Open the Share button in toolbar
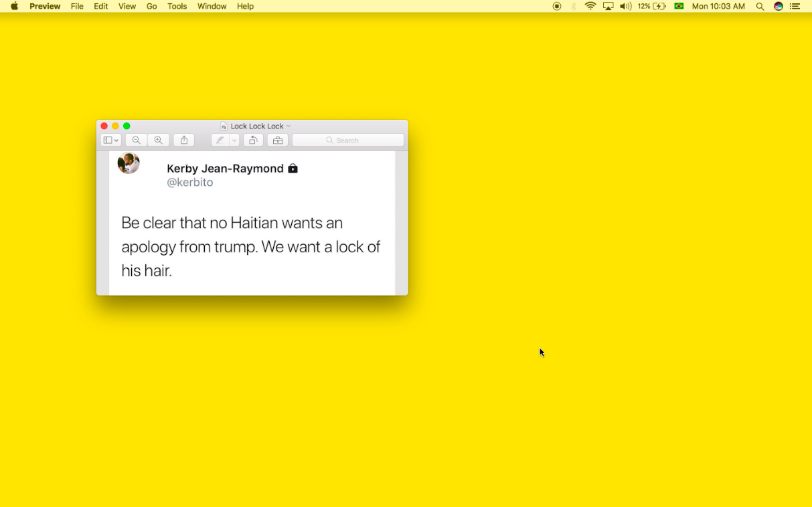The width and height of the screenshot is (812, 507). click(x=184, y=140)
